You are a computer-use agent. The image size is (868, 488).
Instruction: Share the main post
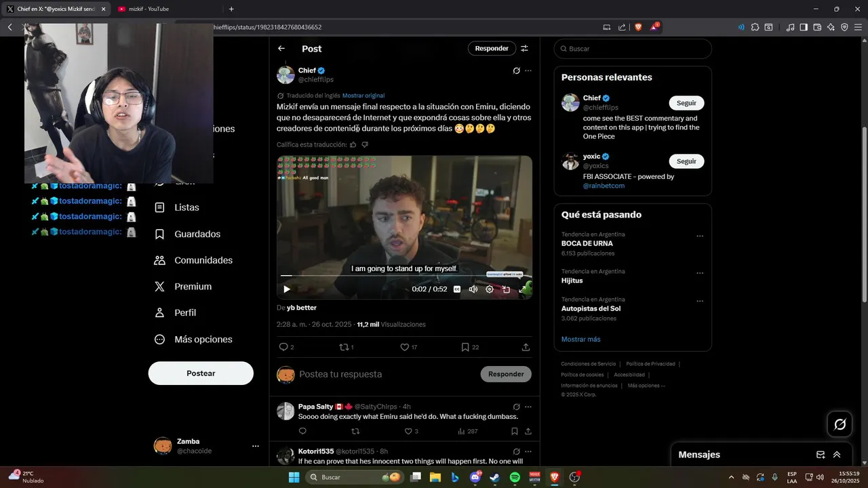526,347
